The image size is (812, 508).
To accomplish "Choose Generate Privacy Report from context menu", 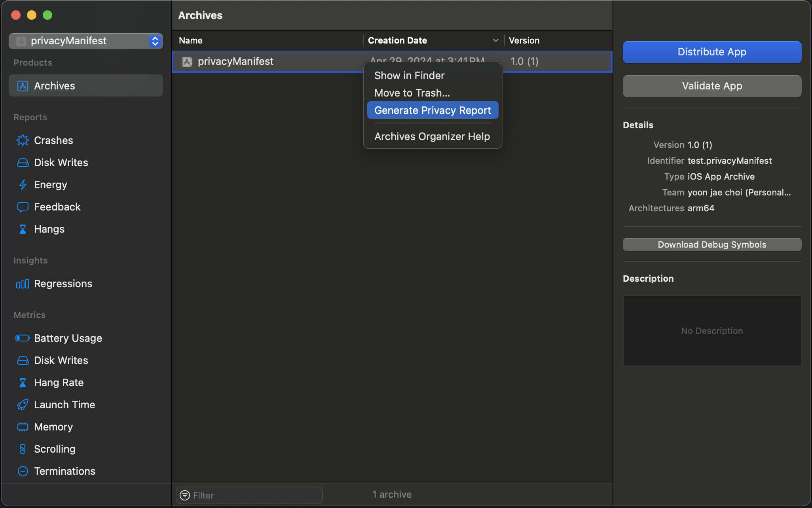I will 433,110.
